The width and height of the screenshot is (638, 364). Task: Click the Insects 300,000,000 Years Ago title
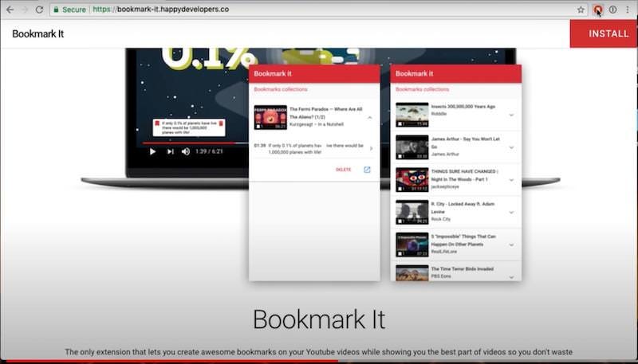click(463, 107)
